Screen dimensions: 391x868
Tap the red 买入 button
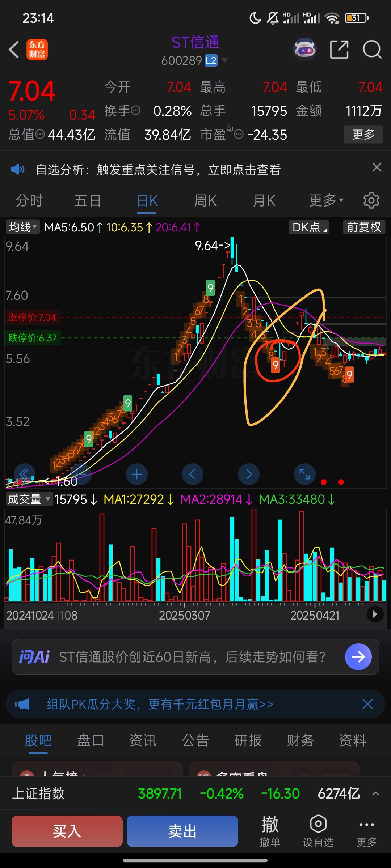tap(67, 831)
